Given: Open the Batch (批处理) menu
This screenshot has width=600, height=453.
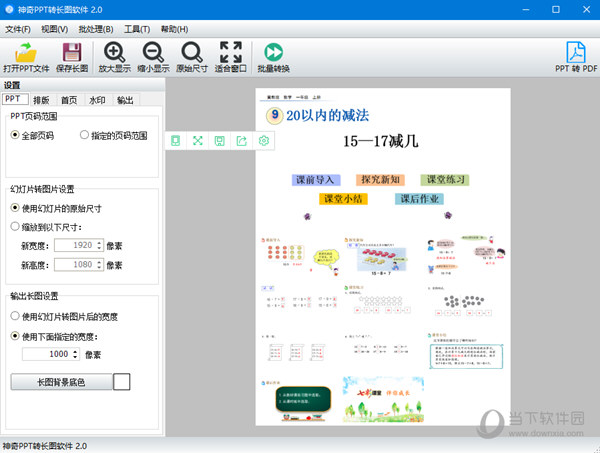Looking at the screenshot, I should (x=95, y=29).
